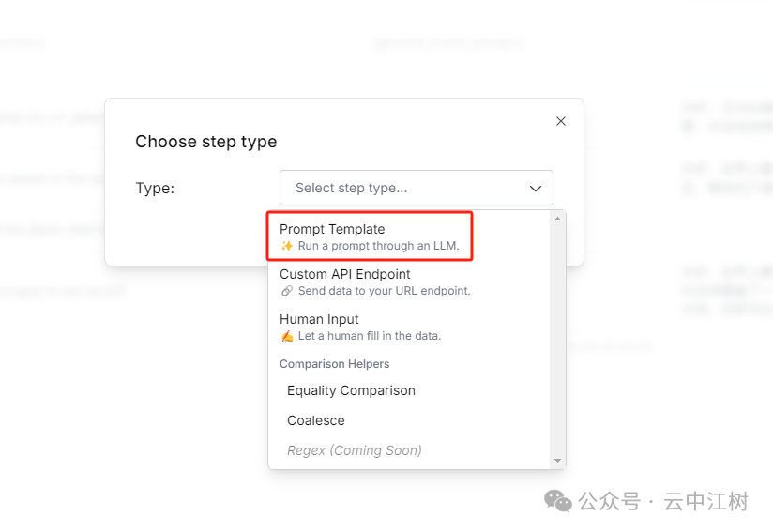Image resolution: width=773 pixels, height=532 pixels.
Task: Click the dropdown list's scroll down arrow
Action: 558,461
